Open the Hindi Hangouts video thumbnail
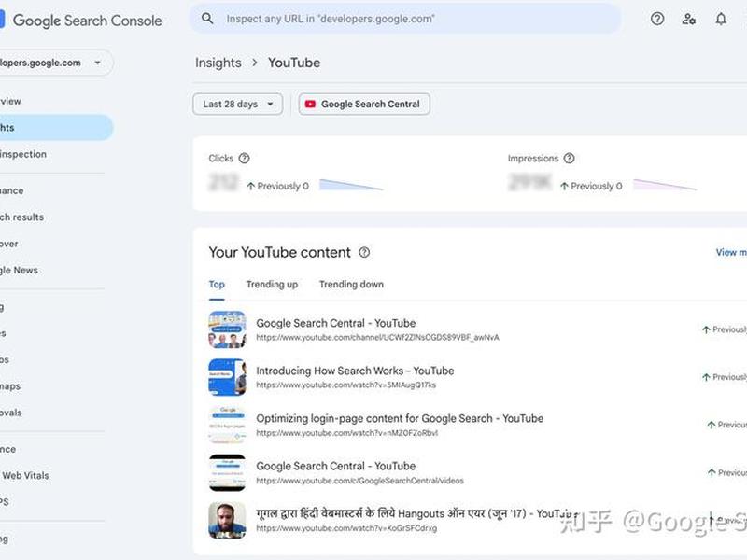 pos(227,520)
